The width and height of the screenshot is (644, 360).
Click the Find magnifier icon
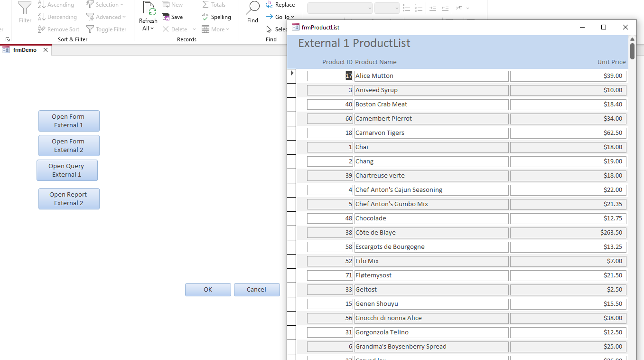click(252, 8)
